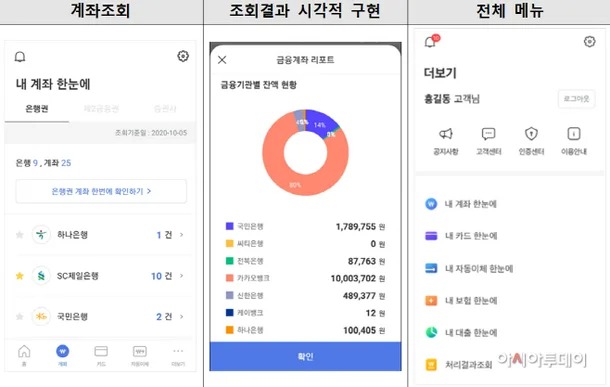Click the 금융기관별 잔액 현황 heading

[259, 85]
